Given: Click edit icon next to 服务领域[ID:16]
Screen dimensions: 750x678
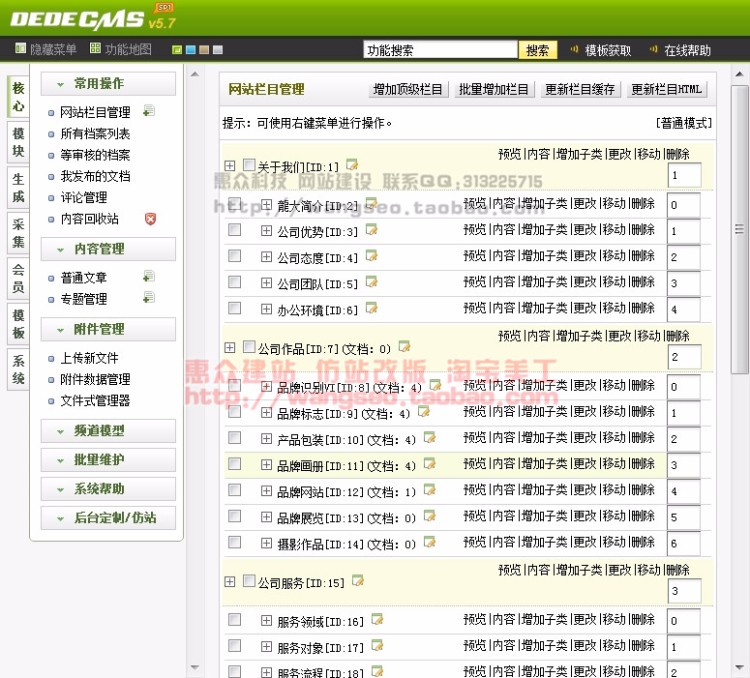Looking at the screenshot, I should [377, 620].
